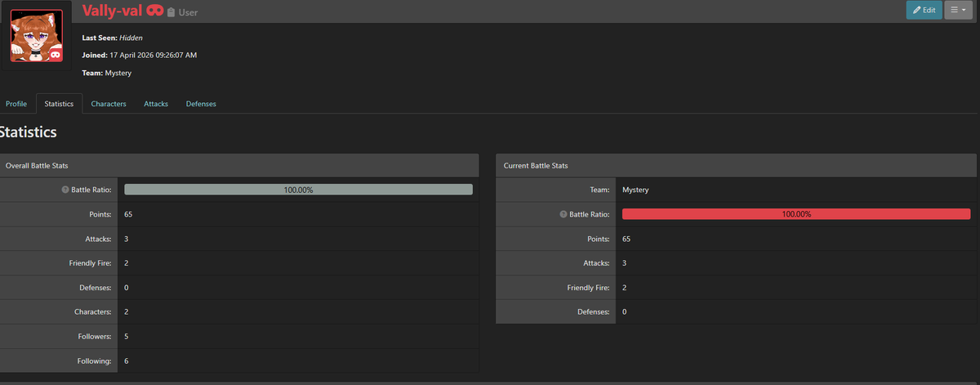
Task: Open the Characters tab
Action: point(109,104)
